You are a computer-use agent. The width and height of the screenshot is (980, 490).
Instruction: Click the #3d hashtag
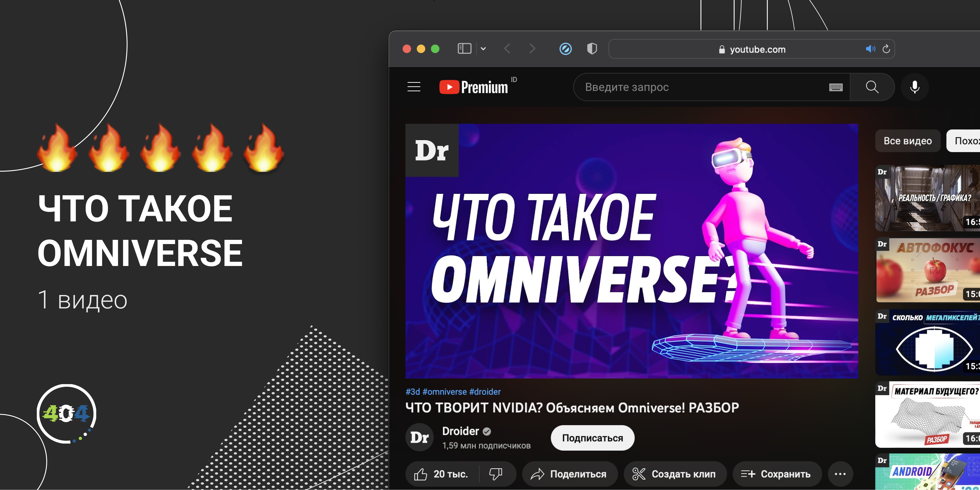[x=413, y=391]
